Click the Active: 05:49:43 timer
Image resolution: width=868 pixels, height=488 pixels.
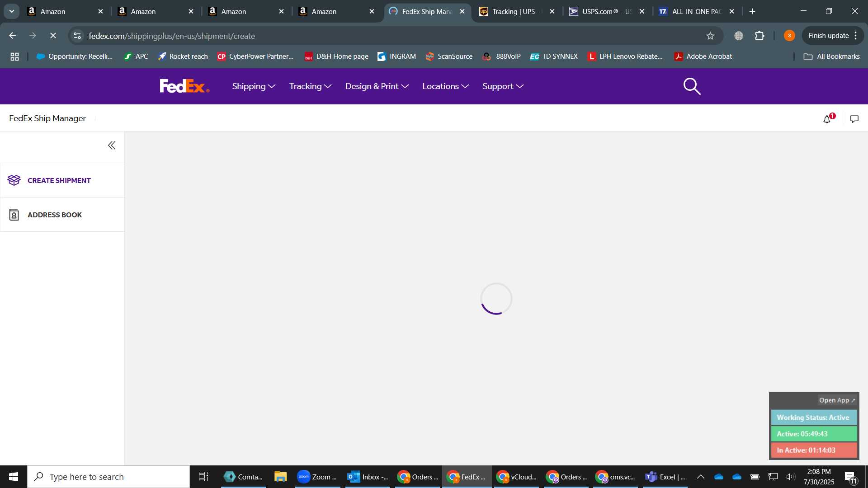(814, 434)
